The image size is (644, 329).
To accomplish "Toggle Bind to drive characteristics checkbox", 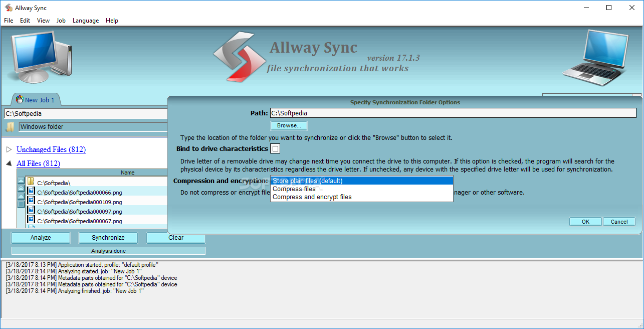I will 275,148.
